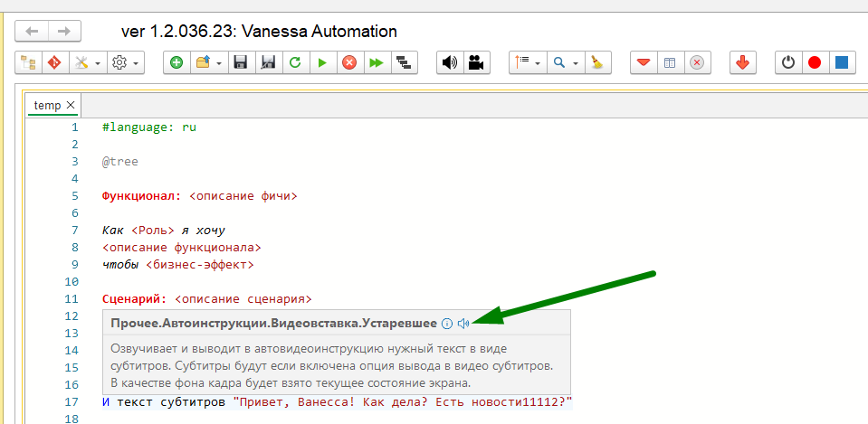Click the '<бизнес-эффект>' placeholder

pos(200,265)
